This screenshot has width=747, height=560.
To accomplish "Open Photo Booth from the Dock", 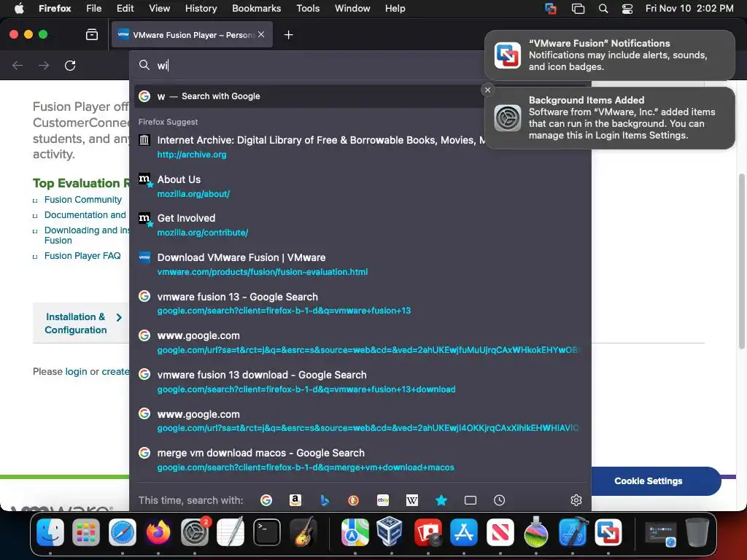I will point(427,532).
